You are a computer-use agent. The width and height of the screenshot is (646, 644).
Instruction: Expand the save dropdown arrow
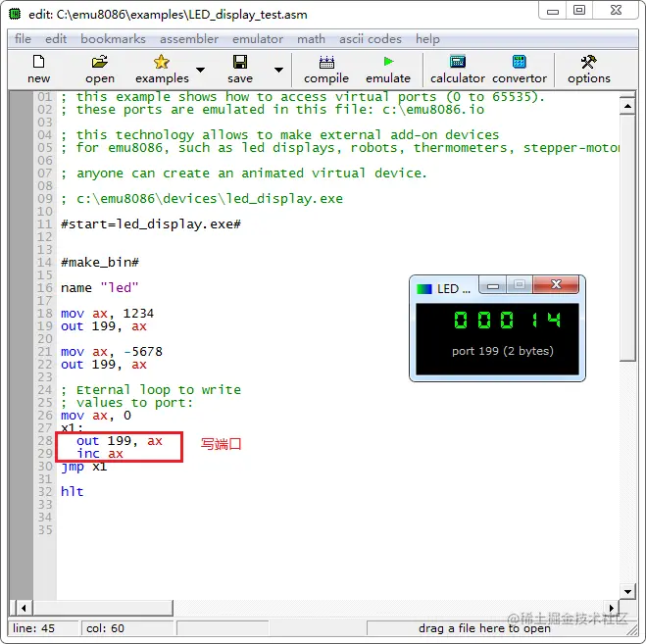(279, 70)
